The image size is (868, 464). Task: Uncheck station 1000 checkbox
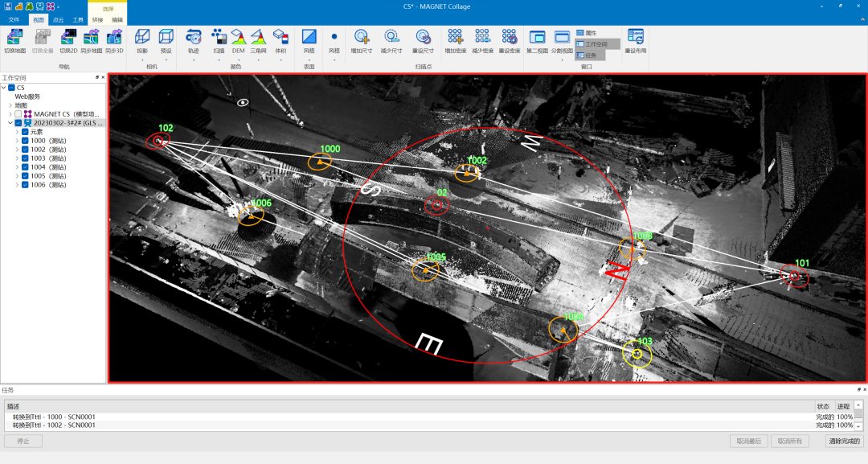click(25, 141)
